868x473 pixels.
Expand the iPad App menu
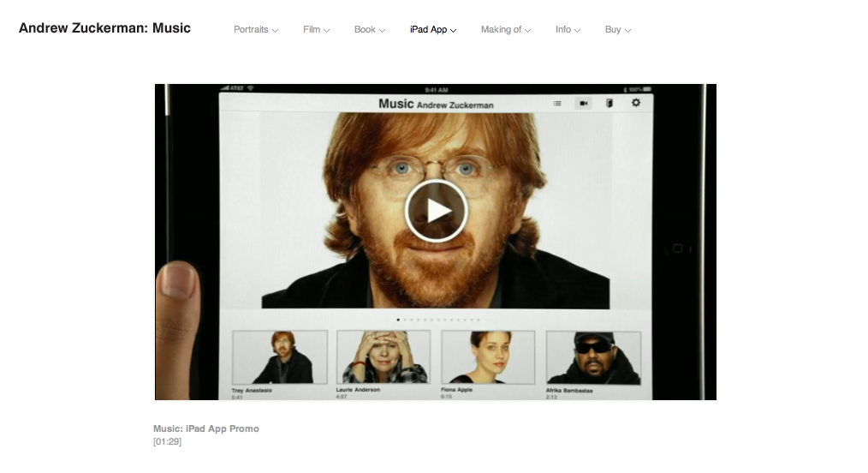(433, 29)
